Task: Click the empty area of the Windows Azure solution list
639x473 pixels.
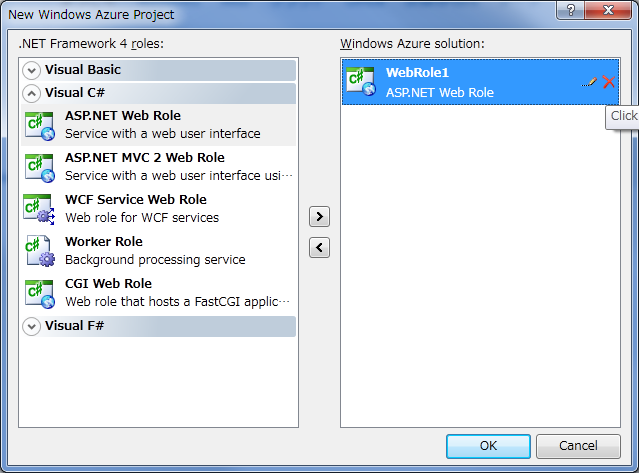Action: (x=480, y=270)
